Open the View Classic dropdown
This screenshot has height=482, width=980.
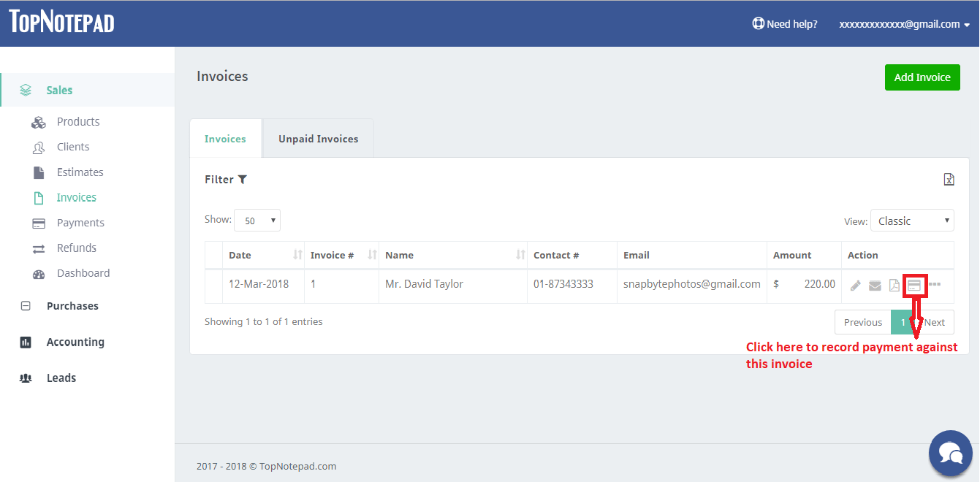(x=912, y=221)
